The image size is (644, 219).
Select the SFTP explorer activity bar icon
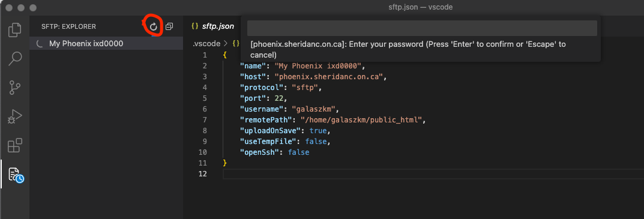(x=16, y=175)
